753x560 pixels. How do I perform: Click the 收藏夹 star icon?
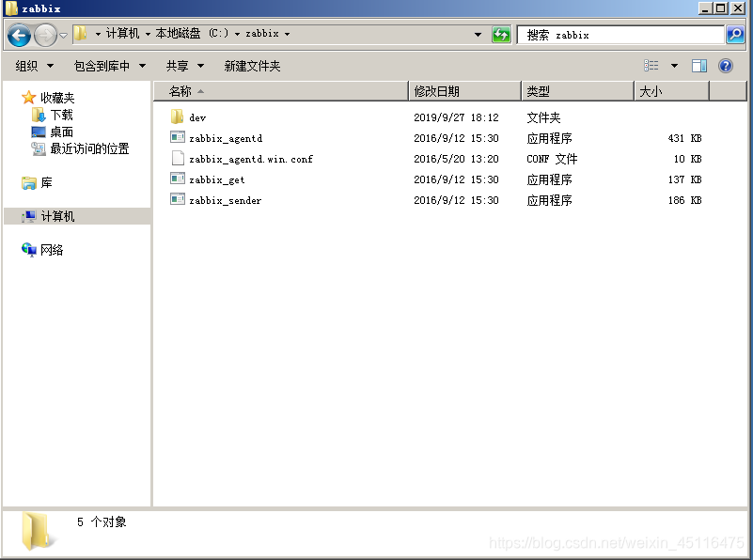[x=29, y=98]
